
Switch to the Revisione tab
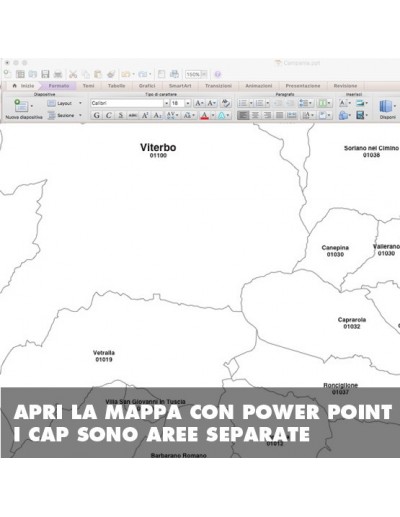[345, 86]
